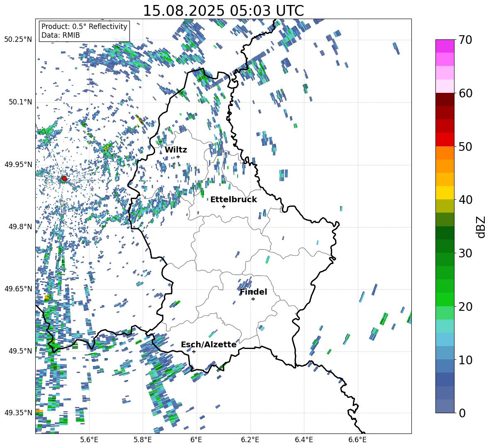Image resolution: width=491 pixels, height=448 pixels.
Task: Click the Data: RMIB text
Action: click(x=61, y=35)
